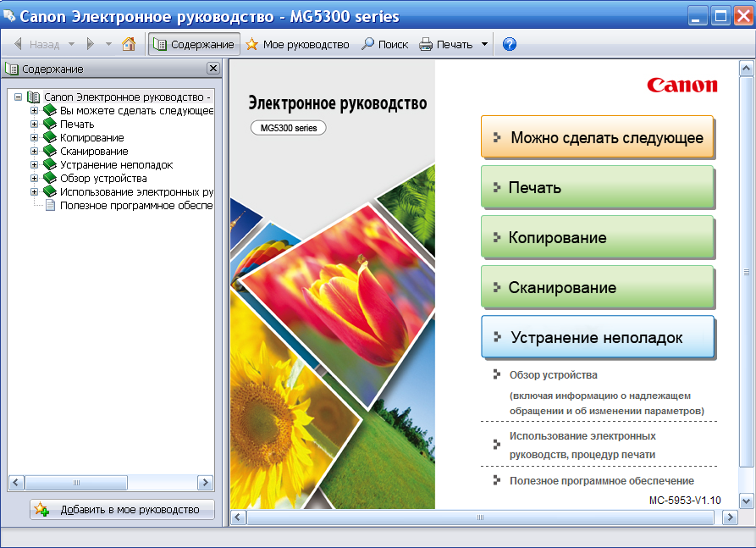Click page vertical scrollbar up arrow
Viewport: 756px width, 548px height.
[746, 69]
